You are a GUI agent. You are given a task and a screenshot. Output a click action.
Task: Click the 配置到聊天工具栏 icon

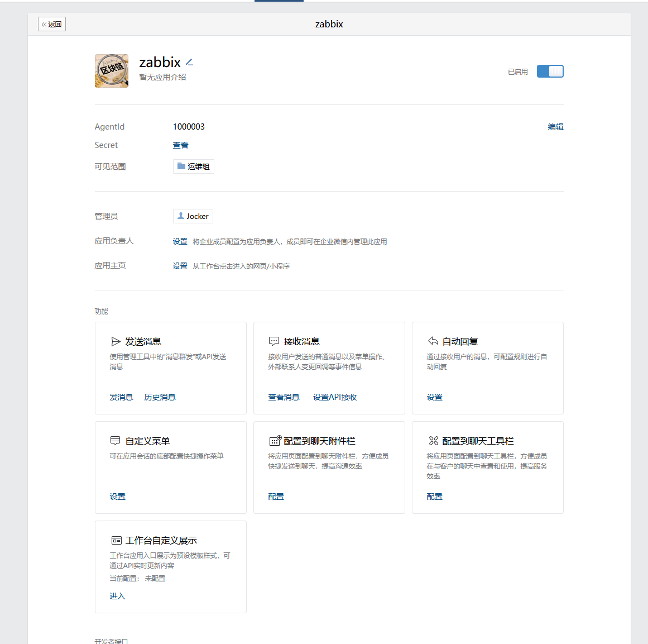click(x=433, y=441)
